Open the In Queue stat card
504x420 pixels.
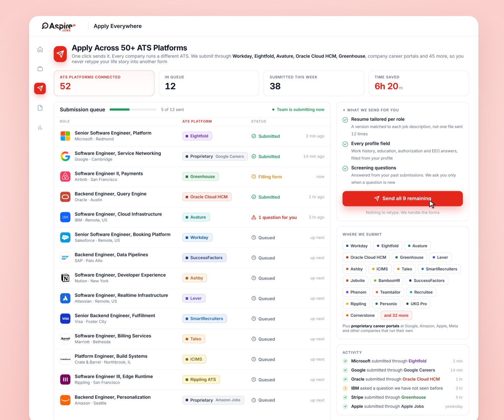[209, 83]
